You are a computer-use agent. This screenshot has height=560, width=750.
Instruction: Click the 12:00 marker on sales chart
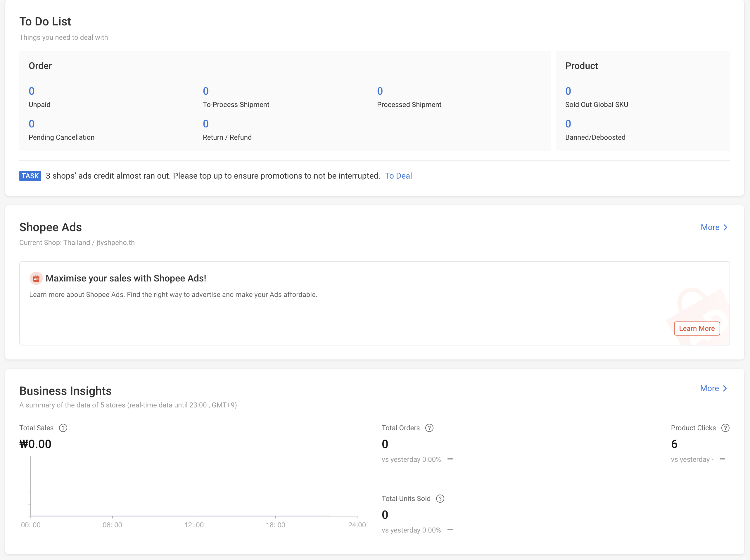click(x=194, y=524)
